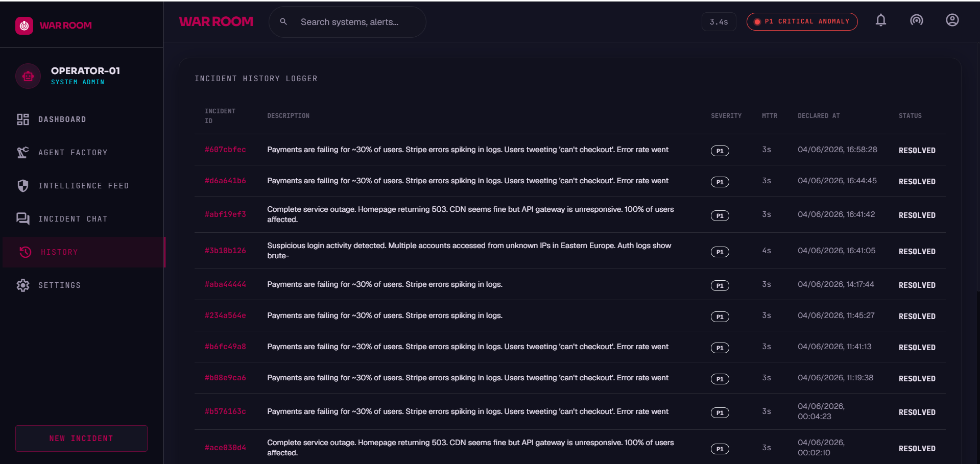The image size is (980, 464).
Task: Click the P1 badge for #abf19ef3
Action: tap(720, 215)
